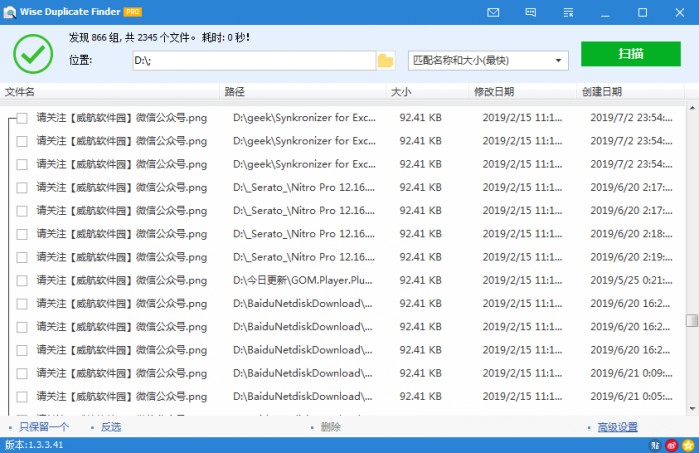Open the main menu list icon
The width and height of the screenshot is (699, 453).
click(568, 12)
